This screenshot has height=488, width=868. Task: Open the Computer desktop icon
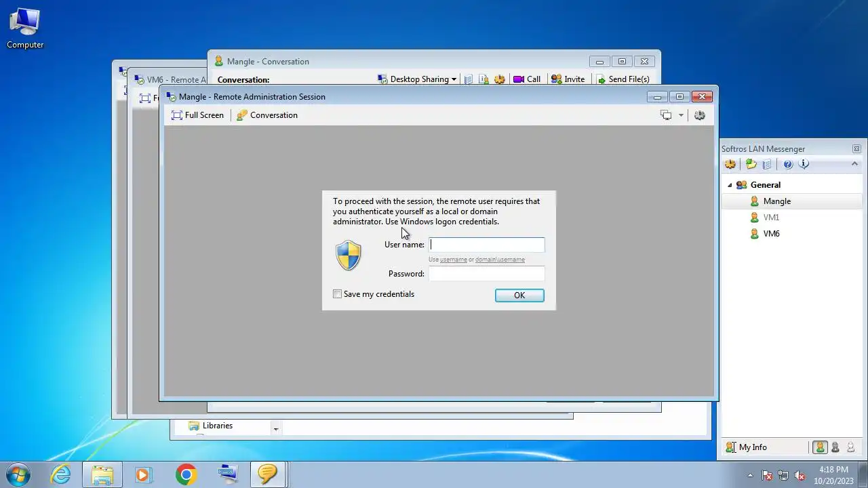pos(25,28)
